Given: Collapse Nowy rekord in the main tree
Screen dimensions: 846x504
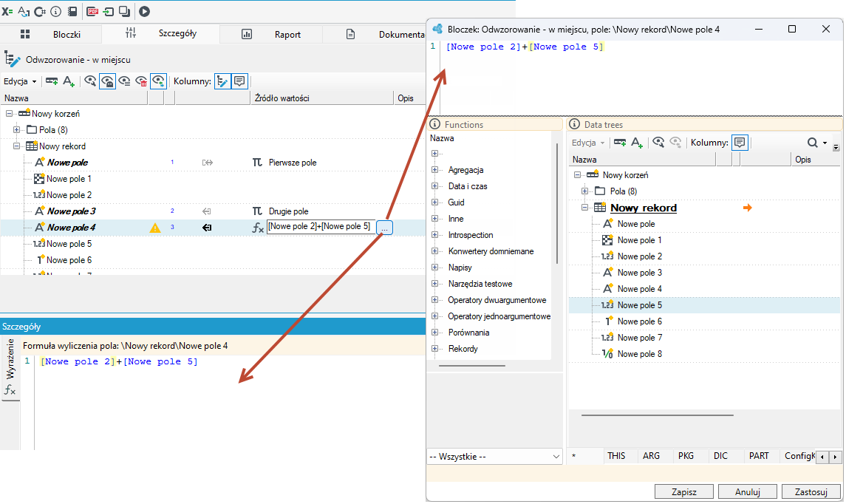Looking at the screenshot, I should (x=17, y=146).
